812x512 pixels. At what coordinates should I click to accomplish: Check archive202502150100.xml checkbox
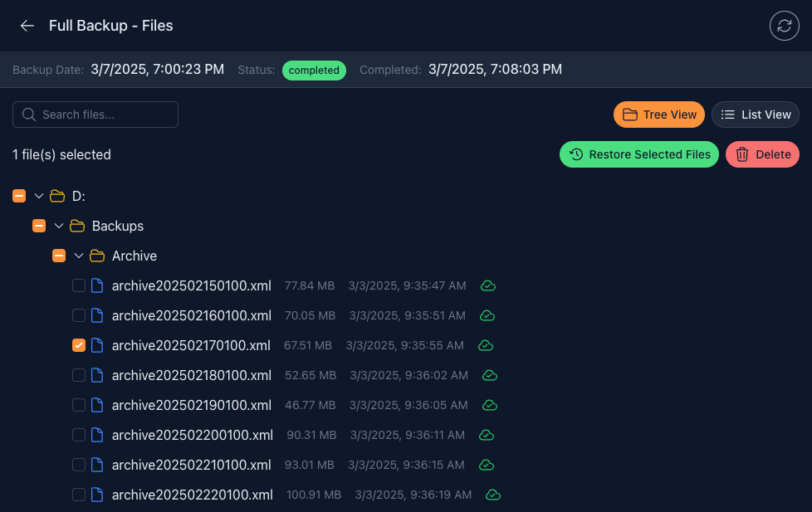click(x=79, y=285)
